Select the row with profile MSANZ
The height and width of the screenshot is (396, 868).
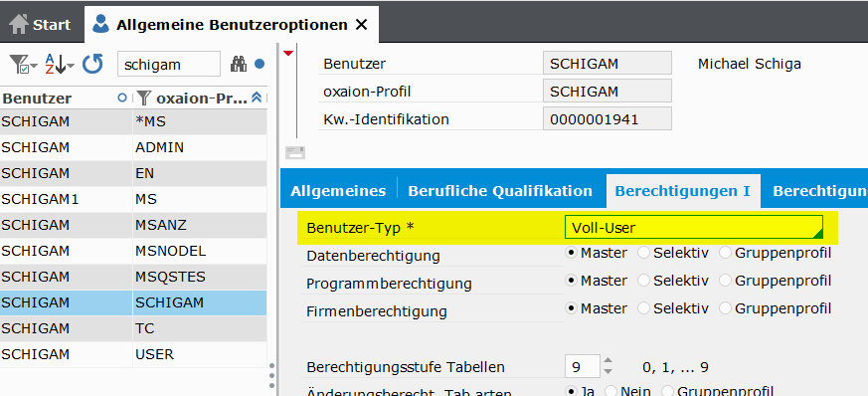coord(133,226)
